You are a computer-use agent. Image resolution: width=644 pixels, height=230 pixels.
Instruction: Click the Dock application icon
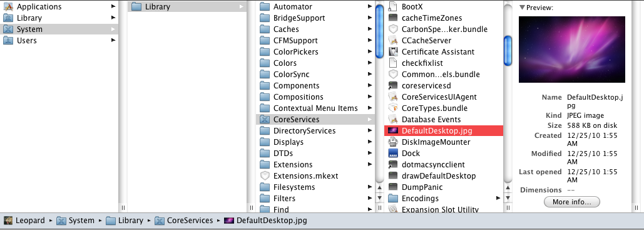click(393, 153)
